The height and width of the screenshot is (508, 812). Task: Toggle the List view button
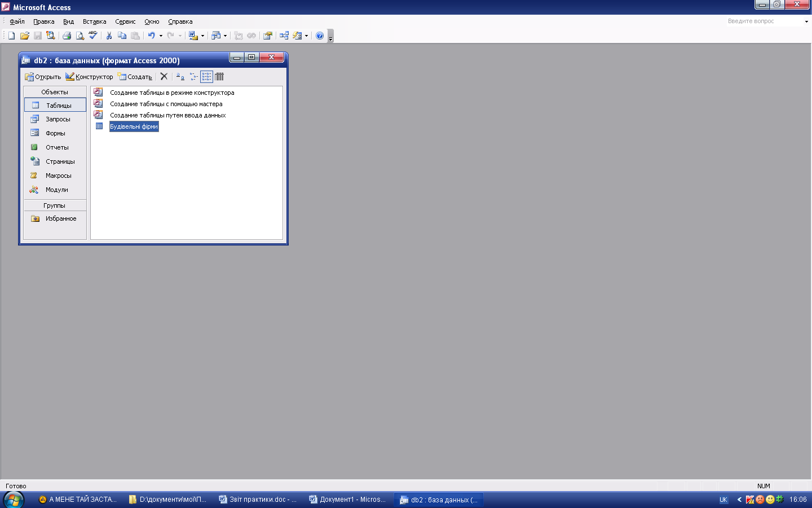[206, 76]
